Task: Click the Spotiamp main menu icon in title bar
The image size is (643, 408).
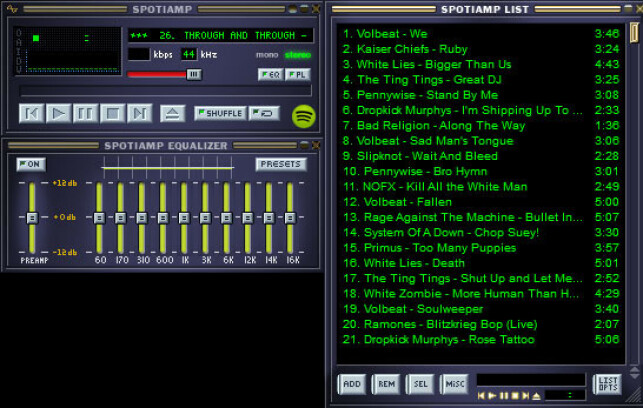Action: pos(12,9)
